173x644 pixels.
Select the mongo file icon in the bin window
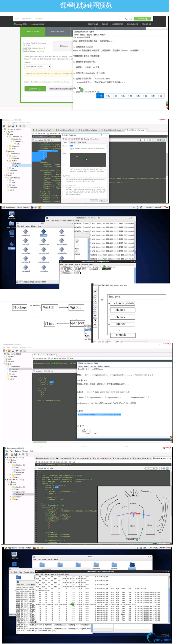coord(62,233)
